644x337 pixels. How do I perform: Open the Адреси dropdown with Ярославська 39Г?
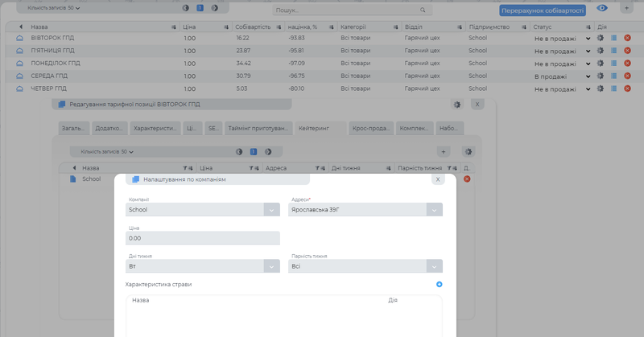point(434,210)
